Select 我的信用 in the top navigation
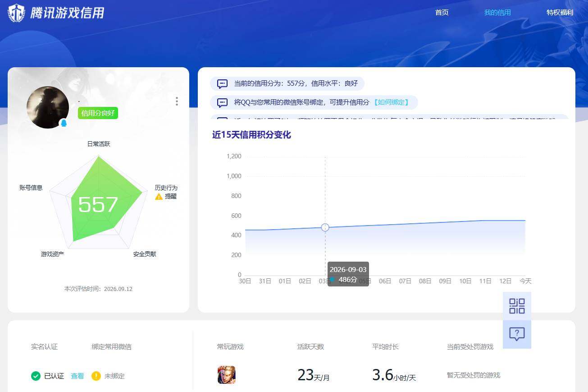The height and width of the screenshot is (392, 588). (497, 12)
